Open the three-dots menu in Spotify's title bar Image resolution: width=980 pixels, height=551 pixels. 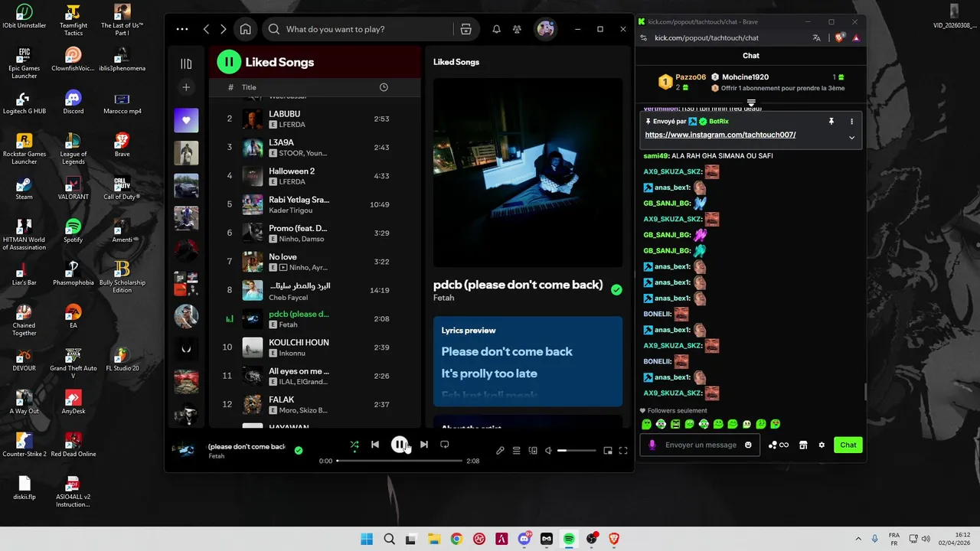click(x=182, y=29)
